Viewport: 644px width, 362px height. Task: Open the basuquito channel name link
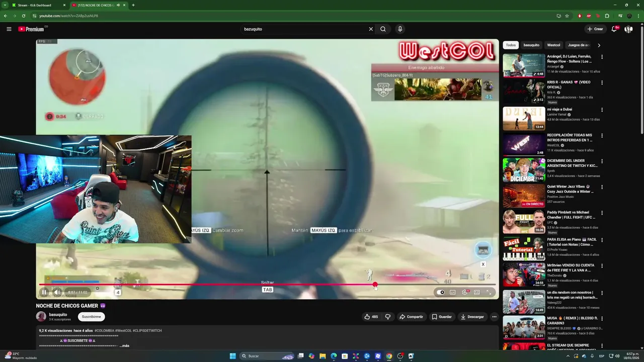(58, 315)
